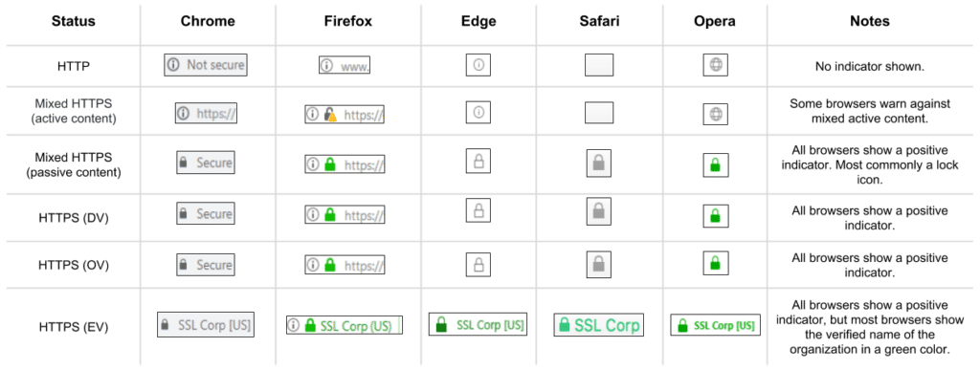Screen dimensions: 980x370
Task: Click Opera's 'SSL Corp [US]' EV badge
Action: pyautogui.click(x=716, y=325)
